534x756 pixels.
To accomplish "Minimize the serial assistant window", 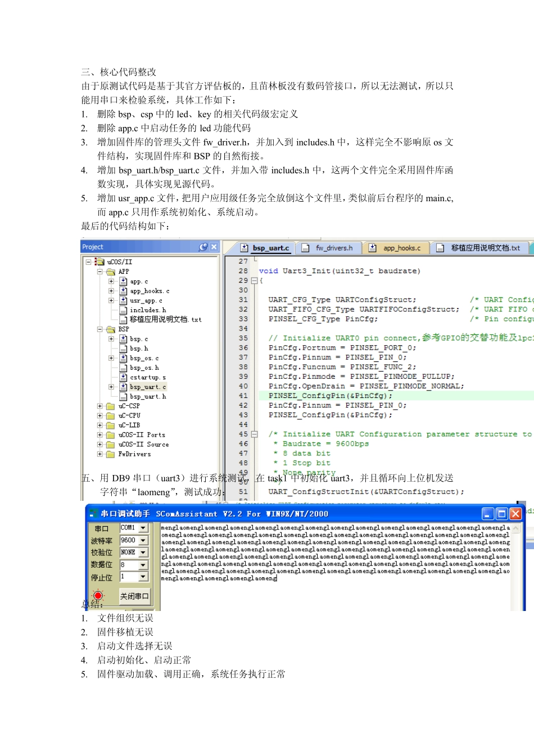I will point(488,513).
